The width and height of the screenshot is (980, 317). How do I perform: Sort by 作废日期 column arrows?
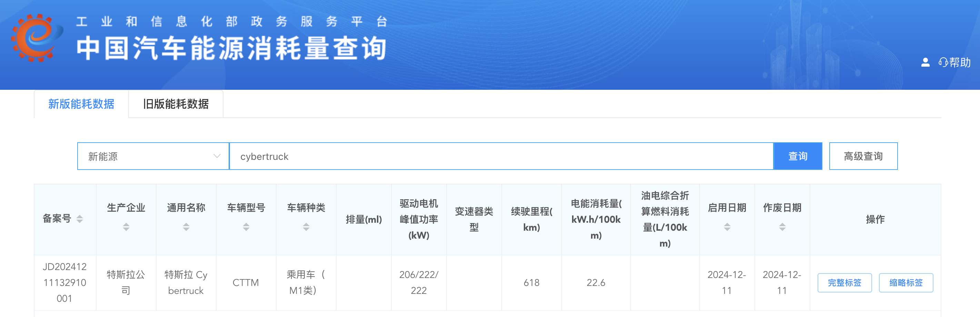coord(782,227)
